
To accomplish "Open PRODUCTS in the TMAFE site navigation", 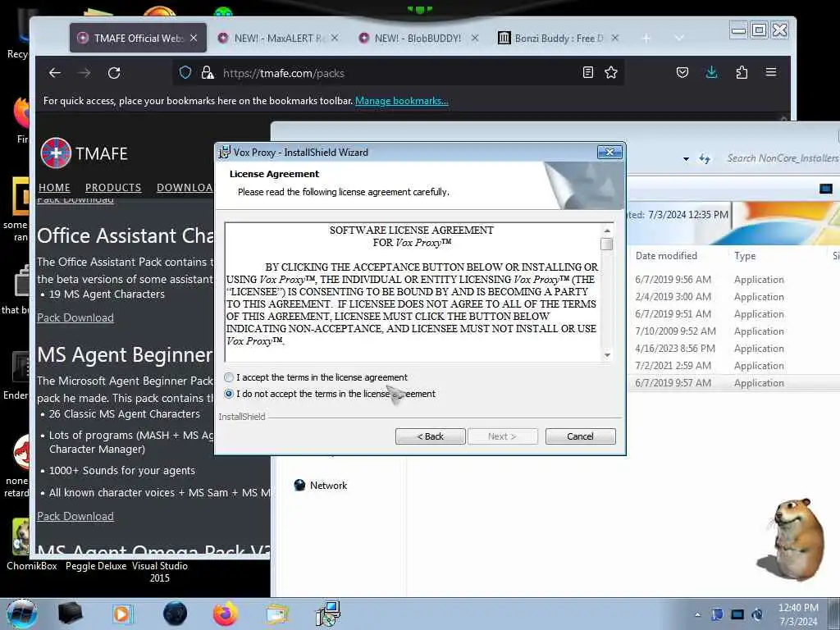I will [x=113, y=188].
